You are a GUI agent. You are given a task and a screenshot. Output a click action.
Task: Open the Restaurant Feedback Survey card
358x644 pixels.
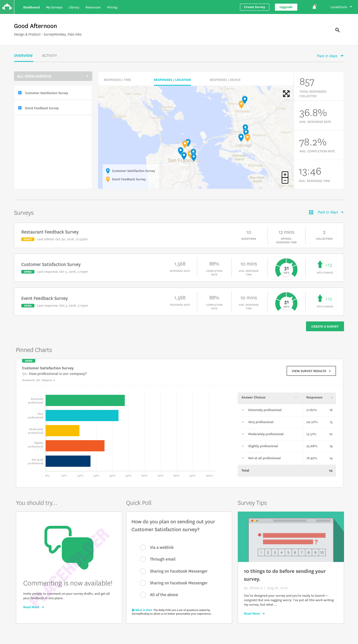pyautogui.click(x=179, y=235)
